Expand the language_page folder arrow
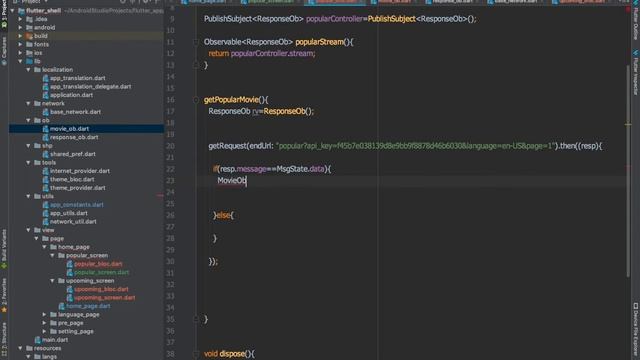Image resolution: width=640 pixels, height=360 pixels. [x=44, y=314]
